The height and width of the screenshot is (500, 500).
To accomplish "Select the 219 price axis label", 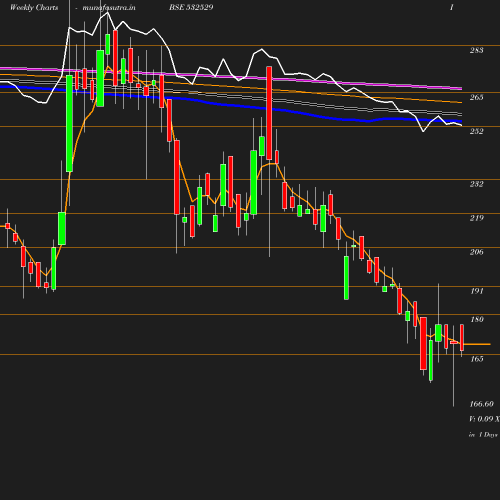I will [x=476, y=218].
